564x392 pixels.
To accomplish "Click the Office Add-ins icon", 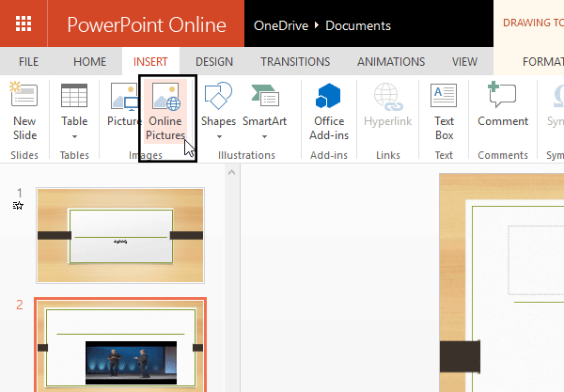I will (x=329, y=98).
